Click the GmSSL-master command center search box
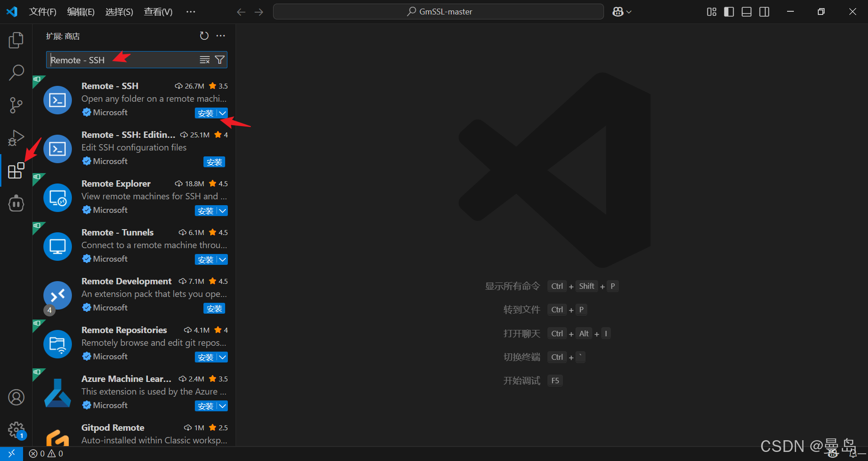This screenshot has width=868, height=461. tap(439, 12)
